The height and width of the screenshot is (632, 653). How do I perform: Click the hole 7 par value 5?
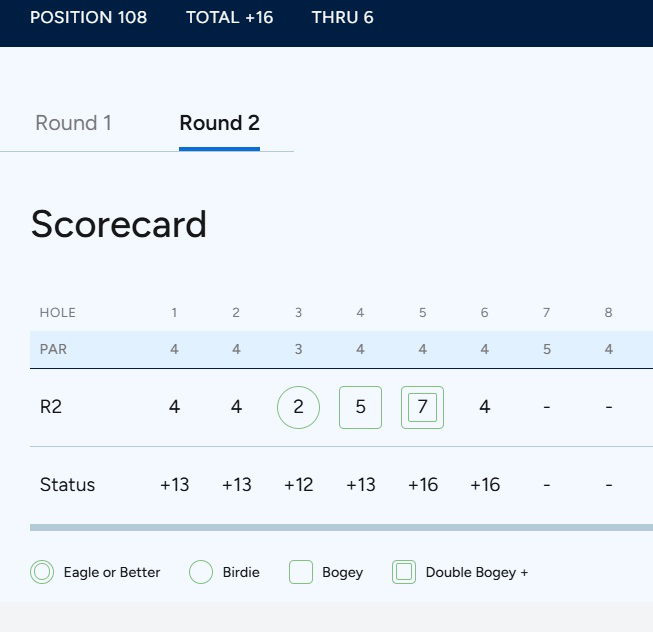pyautogui.click(x=546, y=350)
